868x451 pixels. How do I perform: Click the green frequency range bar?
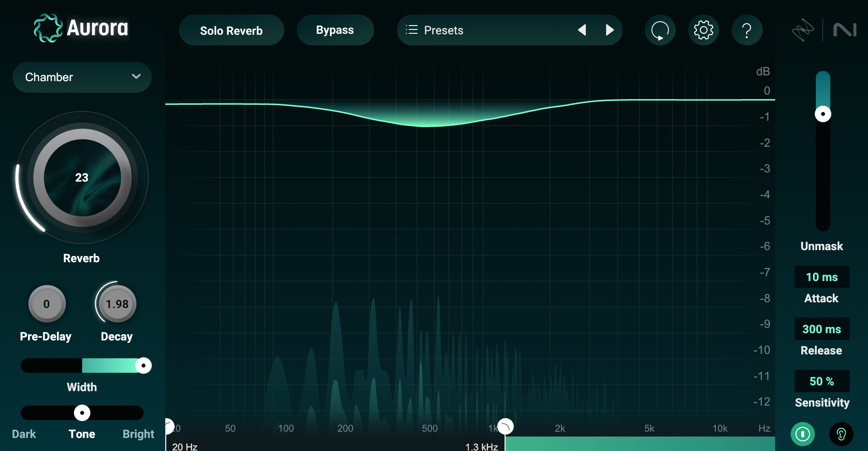coord(640,444)
